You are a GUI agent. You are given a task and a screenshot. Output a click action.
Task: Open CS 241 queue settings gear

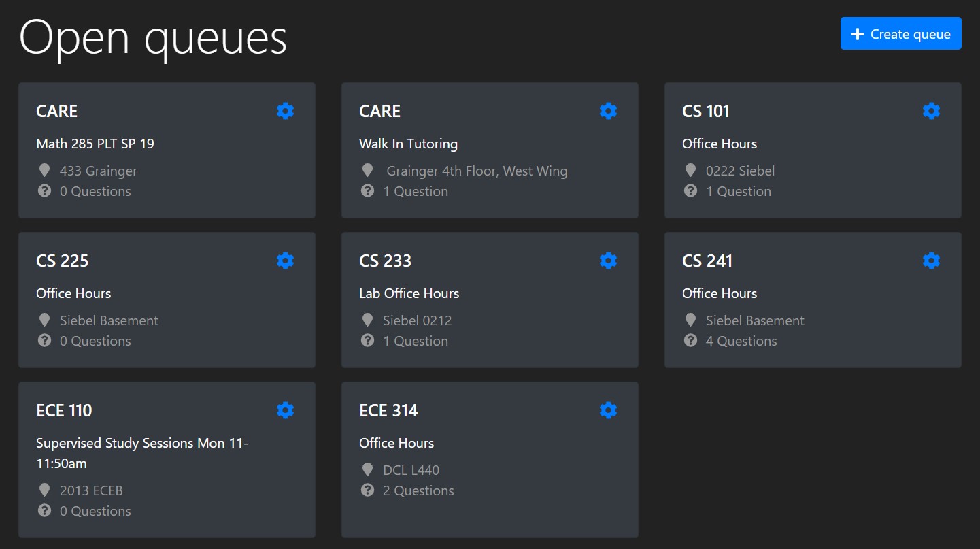point(932,261)
